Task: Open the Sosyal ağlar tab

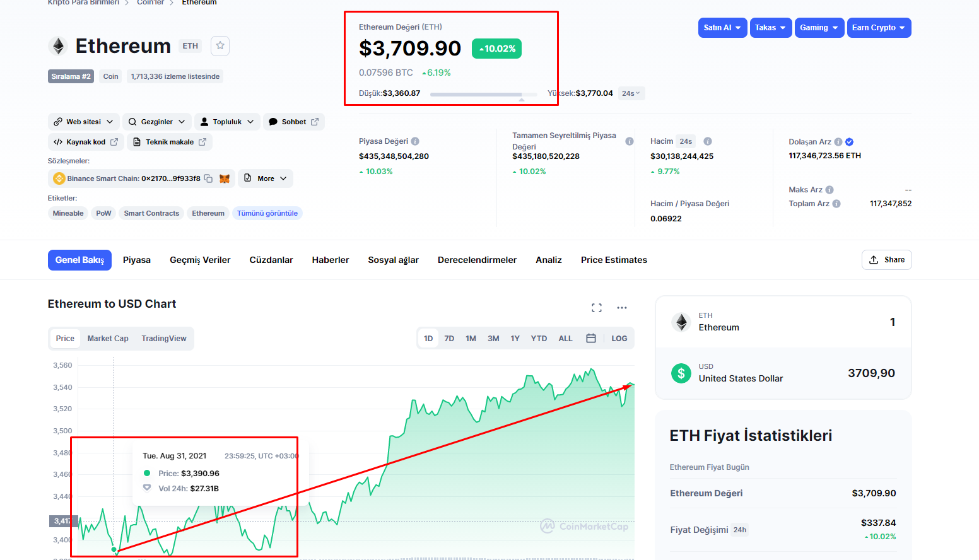Action: (394, 260)
